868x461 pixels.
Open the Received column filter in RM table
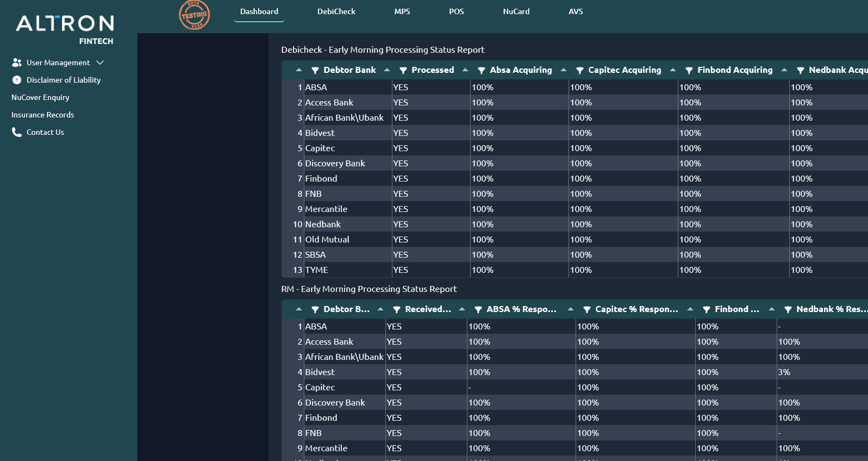click(x=397, y=309)
